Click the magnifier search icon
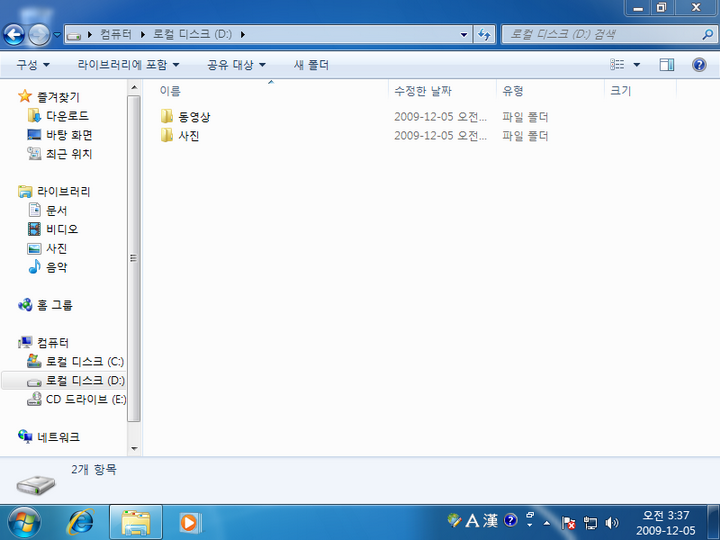The image size is (720, 540). click(708, 34)
